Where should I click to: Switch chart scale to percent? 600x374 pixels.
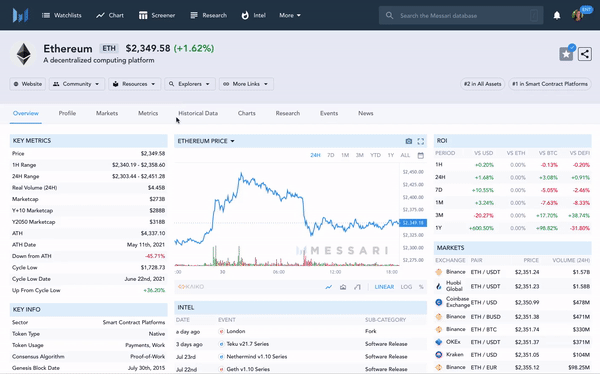coord(421,287)
